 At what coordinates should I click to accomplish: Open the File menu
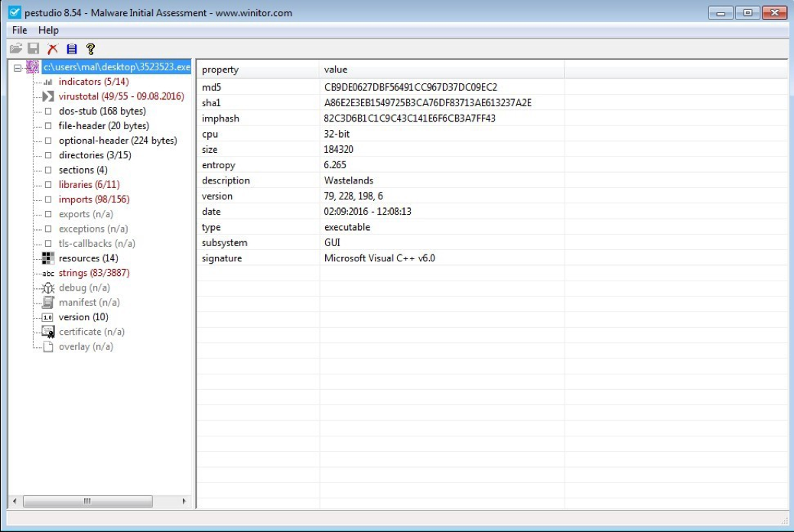tap(20, 31)
